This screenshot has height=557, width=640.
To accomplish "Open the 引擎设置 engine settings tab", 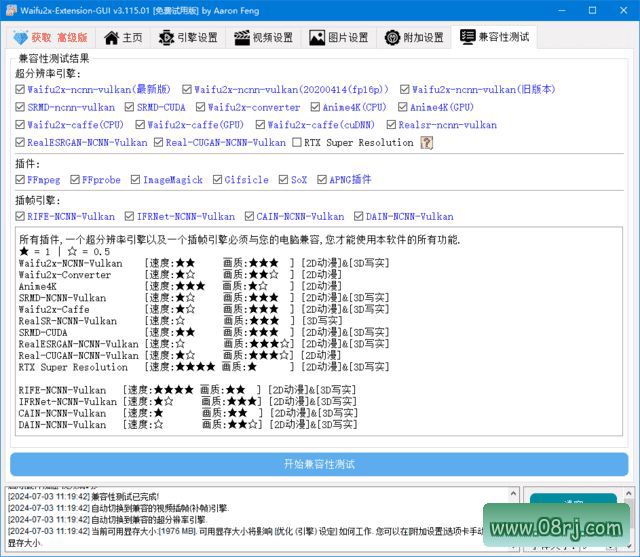I will [188, 38].
